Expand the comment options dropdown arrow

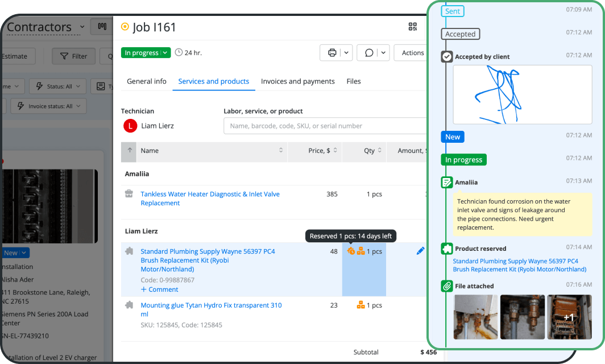[x=383, y=53]
